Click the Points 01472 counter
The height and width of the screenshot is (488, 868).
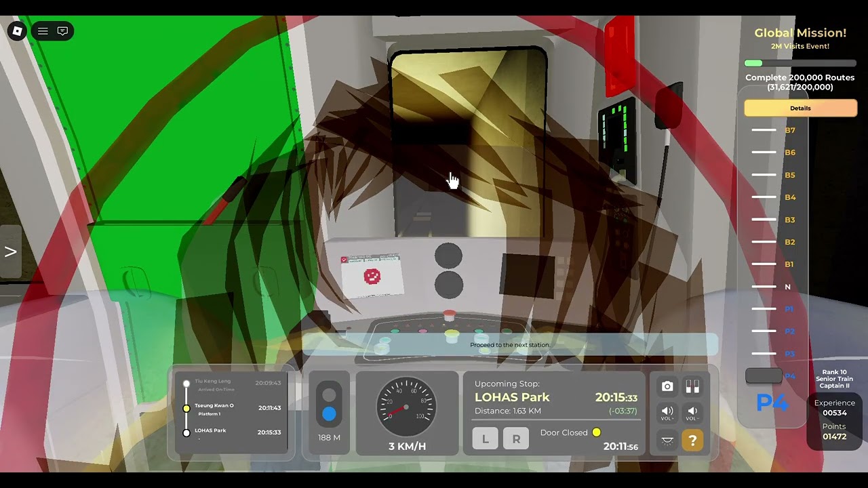834,432
